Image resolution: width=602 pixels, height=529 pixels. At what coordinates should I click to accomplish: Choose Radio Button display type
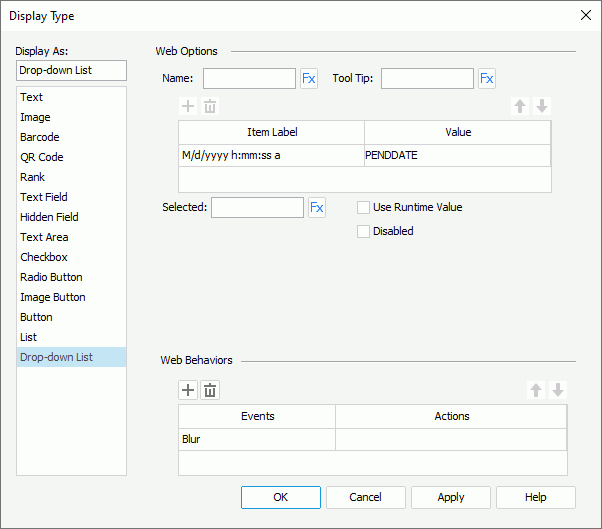point(71,277)
